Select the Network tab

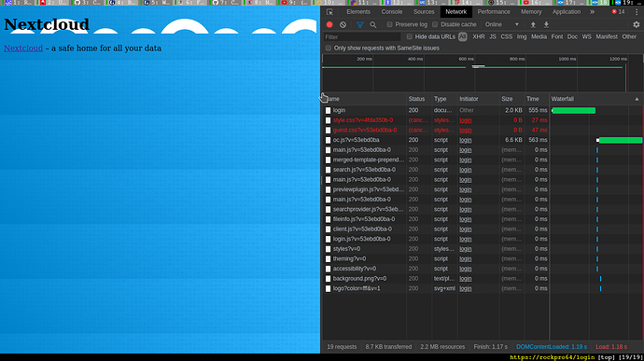455,12
